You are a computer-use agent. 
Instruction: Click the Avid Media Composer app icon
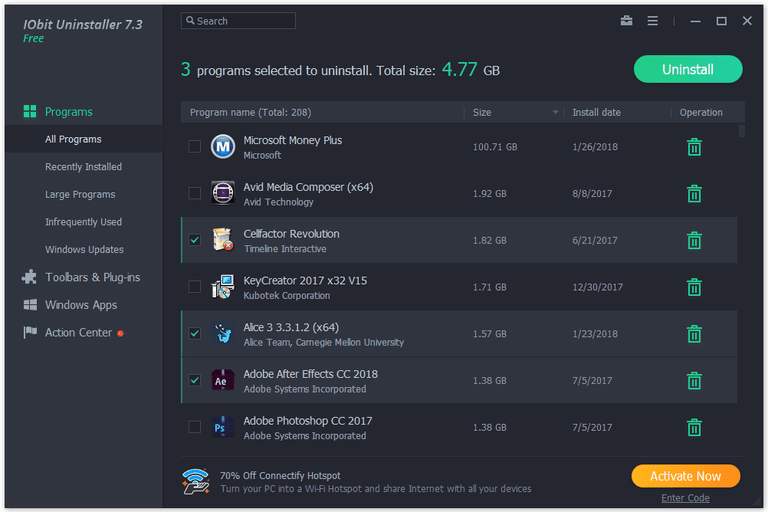pos(222,193)
